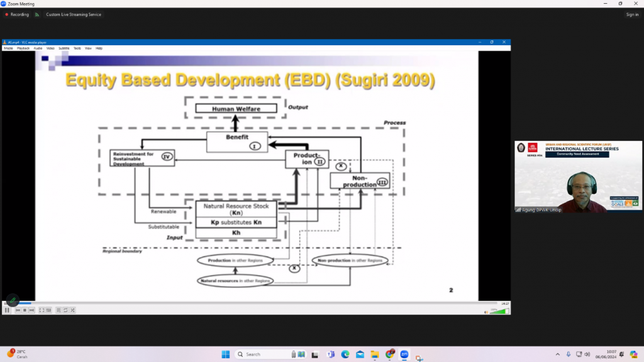Toggle loop mode in VLC
Image resolution: width=644 pixels, height=362 pixels.
tap(65, 310)
